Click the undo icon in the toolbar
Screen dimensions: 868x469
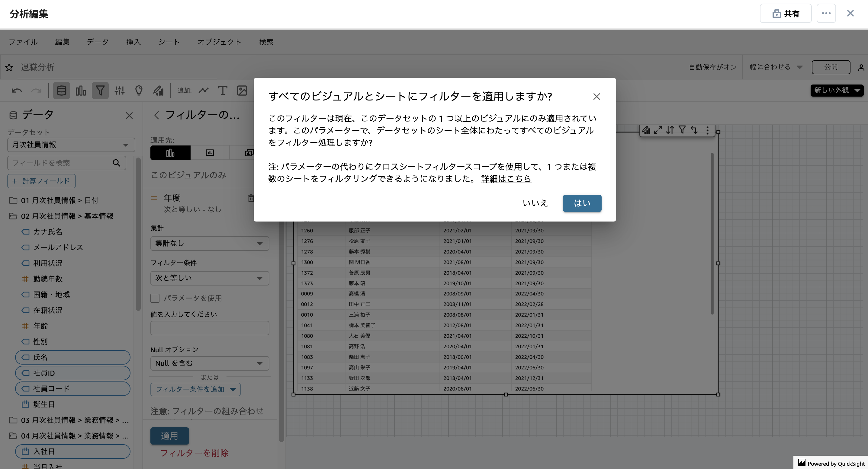[x=17, y=91]
